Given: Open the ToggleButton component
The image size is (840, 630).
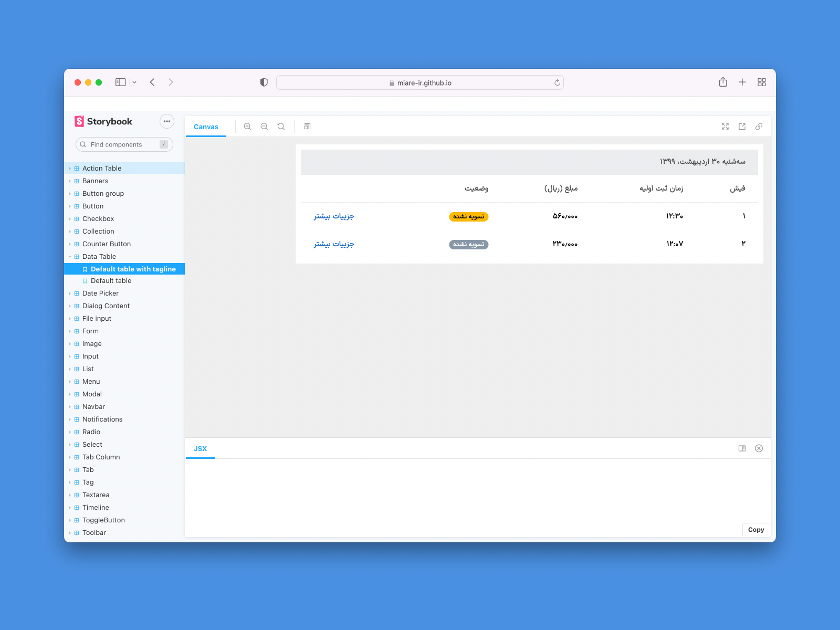Looking at the screenshot, I should point(124,520).
